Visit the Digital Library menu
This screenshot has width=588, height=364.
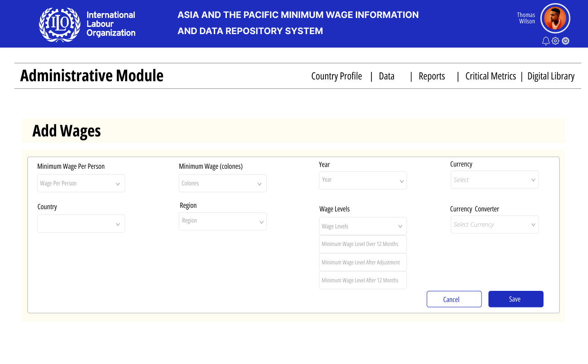[551, 76]
